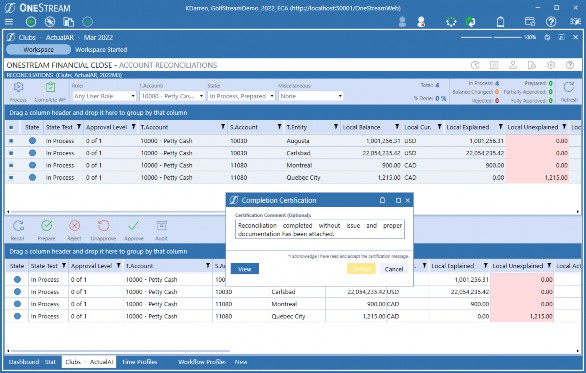Switch to the 'Dashboard - Stat' bottom tab
The image size is (586, 373).
pos(32,362)
